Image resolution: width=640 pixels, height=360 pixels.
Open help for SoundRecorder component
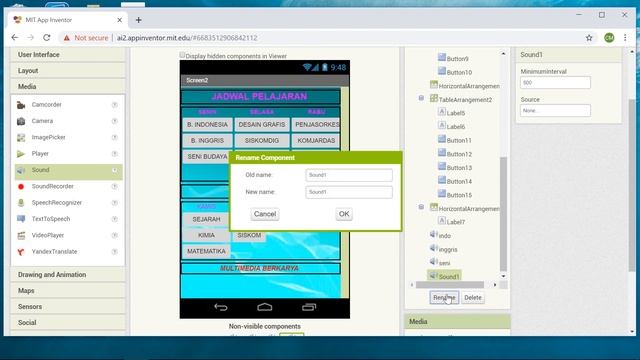[x=115, y=187]
